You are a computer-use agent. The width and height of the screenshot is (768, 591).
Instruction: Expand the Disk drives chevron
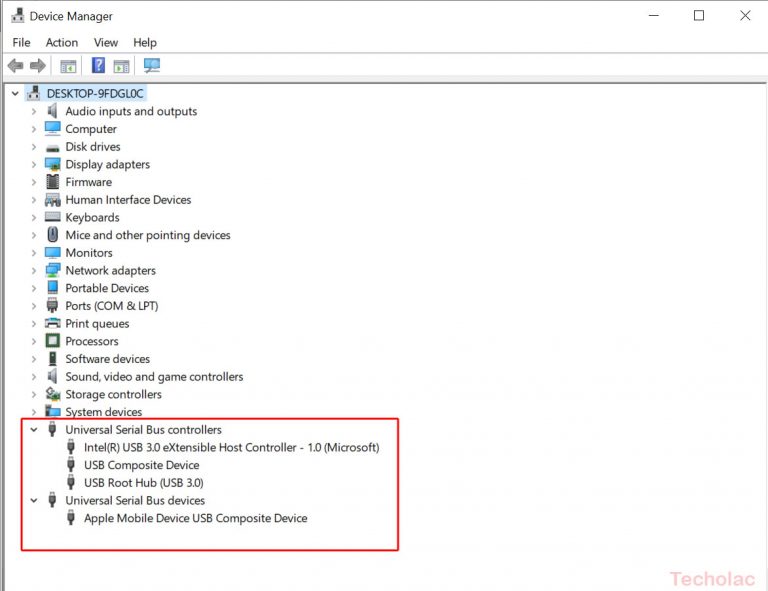click(x=34, y=146)
